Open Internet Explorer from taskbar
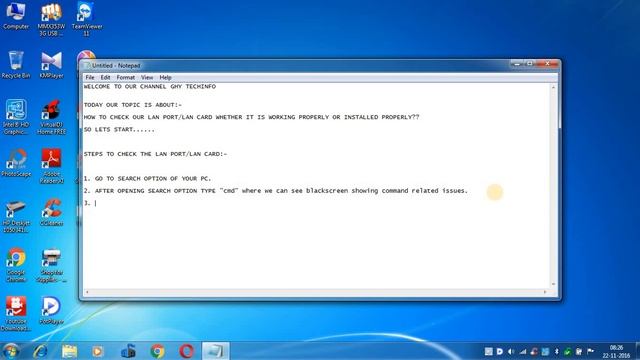Image resolution: width=640 pixels, height=360 pixels. click(40, 351)
